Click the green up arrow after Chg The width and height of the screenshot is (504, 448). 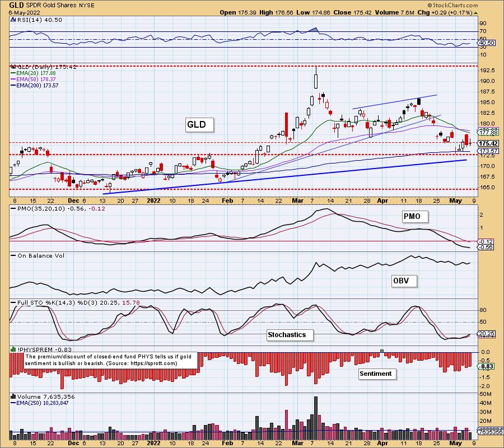pyautogui.click(x=475, y=13)
